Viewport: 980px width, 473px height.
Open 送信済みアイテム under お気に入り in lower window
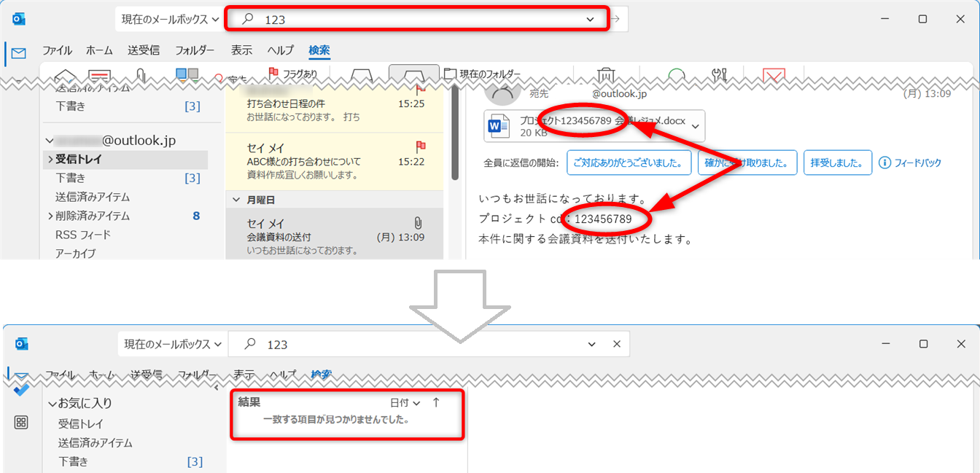[x=96, y=442]
